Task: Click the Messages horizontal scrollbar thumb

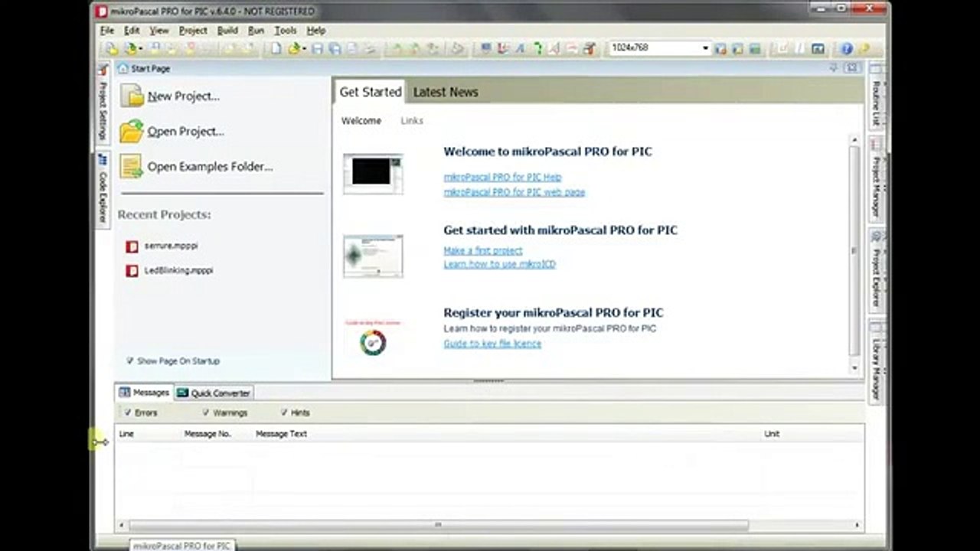Action: (439, 525)
